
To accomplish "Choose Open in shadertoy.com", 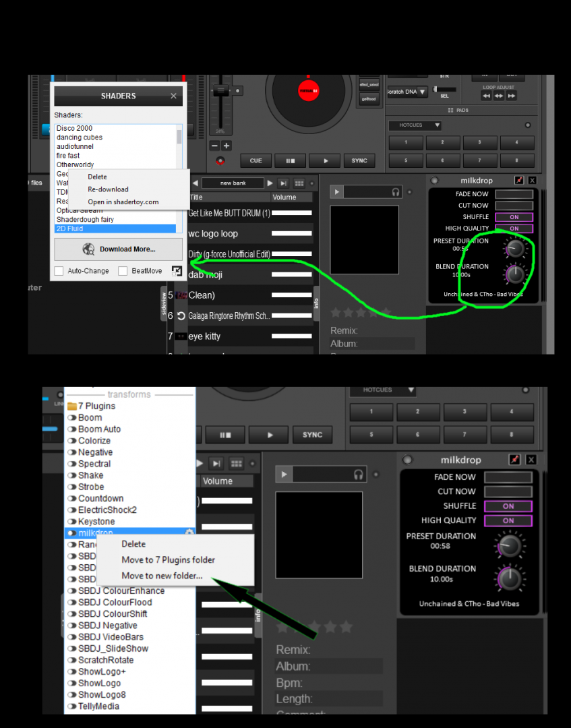I will pos(123,202).
